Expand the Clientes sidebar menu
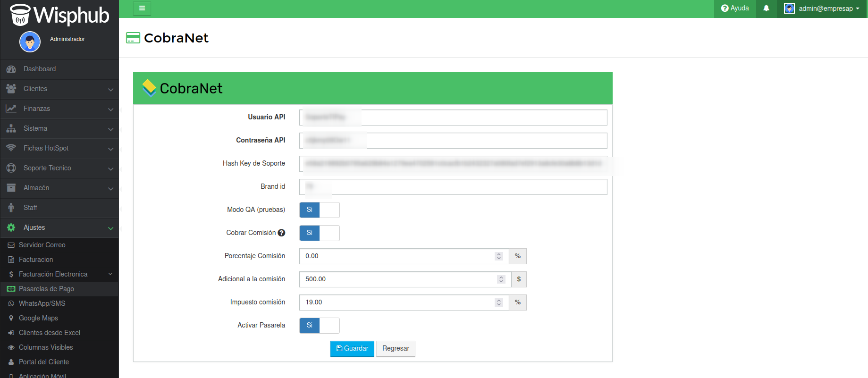This screenshot has height=378, width=868. point(59,89)
